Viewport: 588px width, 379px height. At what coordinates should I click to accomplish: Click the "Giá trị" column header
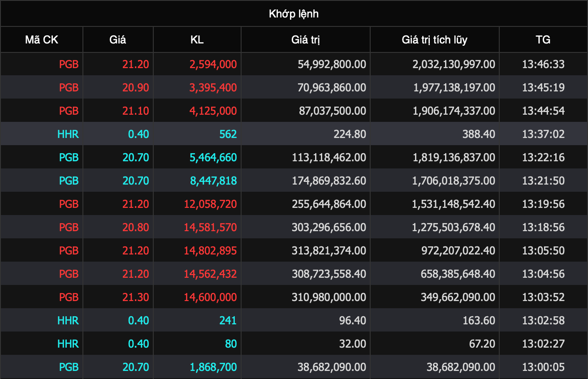click(x=305, y=40)
